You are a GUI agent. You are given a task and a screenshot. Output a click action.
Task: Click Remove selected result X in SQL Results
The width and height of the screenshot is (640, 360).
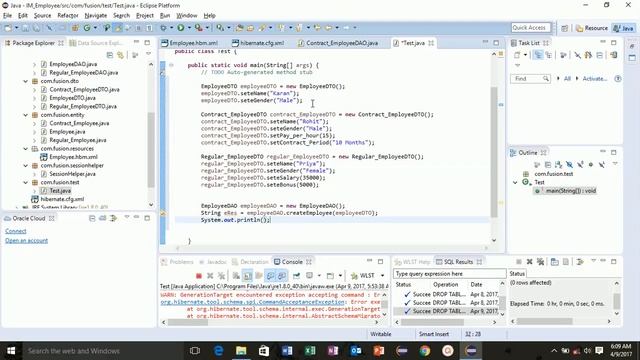coord(529,262)
